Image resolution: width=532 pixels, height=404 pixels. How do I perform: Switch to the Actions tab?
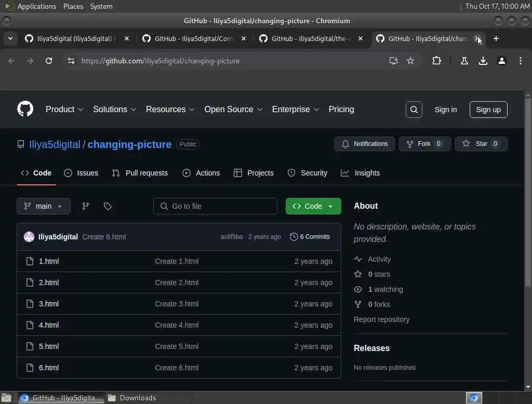coord(201,173)
